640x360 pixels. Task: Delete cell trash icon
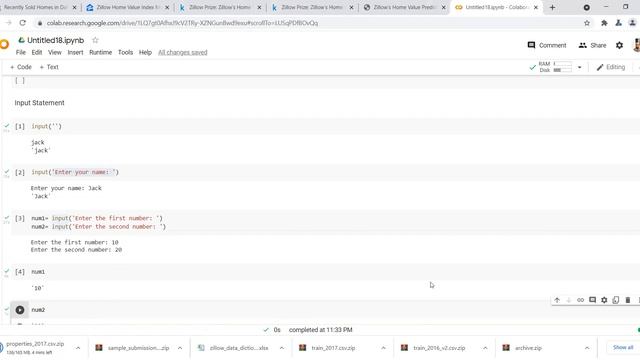coord(628,300)
